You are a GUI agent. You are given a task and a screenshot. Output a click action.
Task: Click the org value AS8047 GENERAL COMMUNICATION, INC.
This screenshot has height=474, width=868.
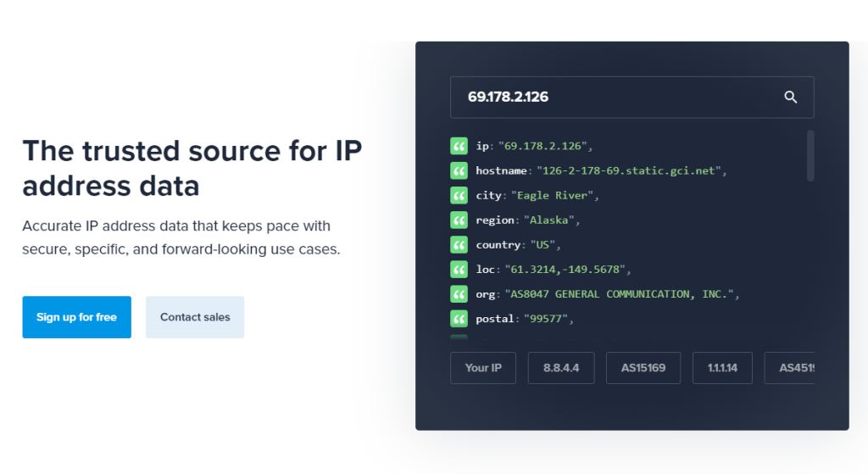point(619,294)
